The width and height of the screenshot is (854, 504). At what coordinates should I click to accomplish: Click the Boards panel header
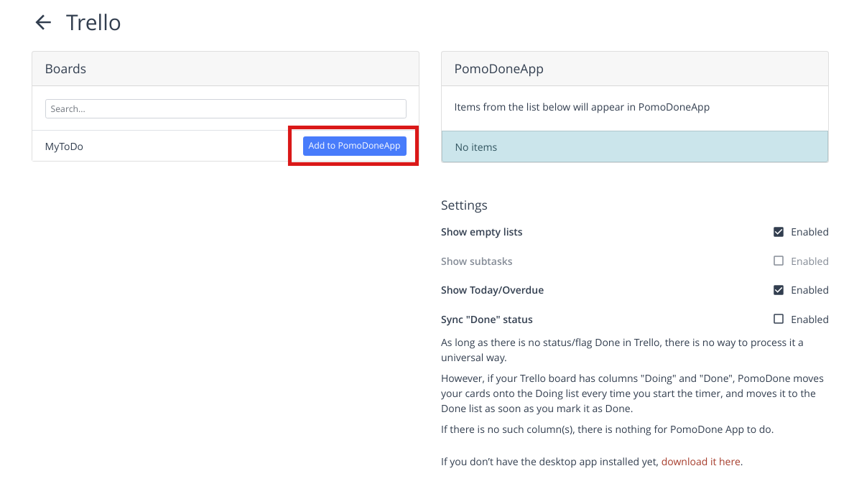pyautogui.click(x=65, y=68)
